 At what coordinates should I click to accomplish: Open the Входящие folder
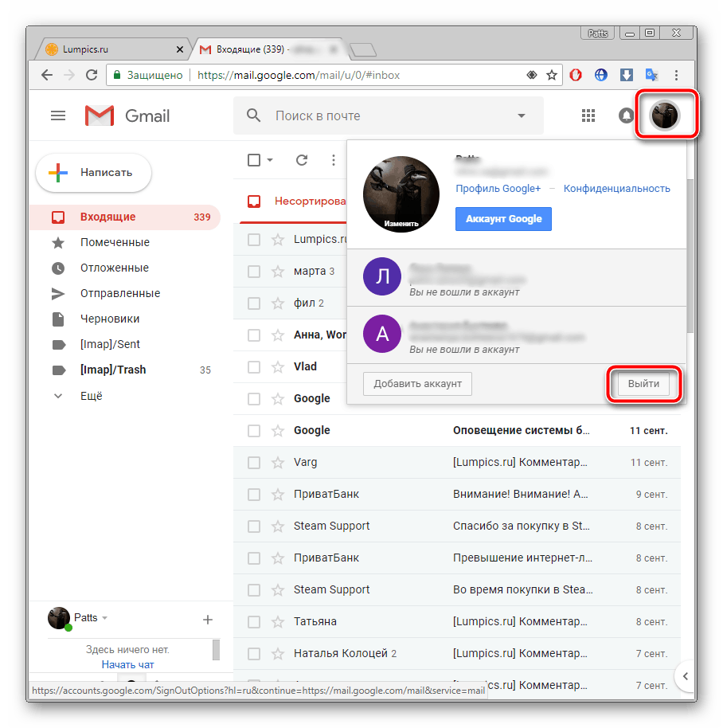[x=125, y=217]
